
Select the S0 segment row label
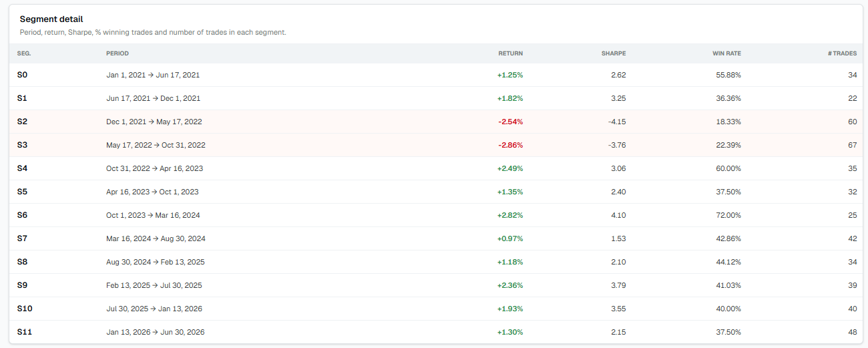[22, 75]
